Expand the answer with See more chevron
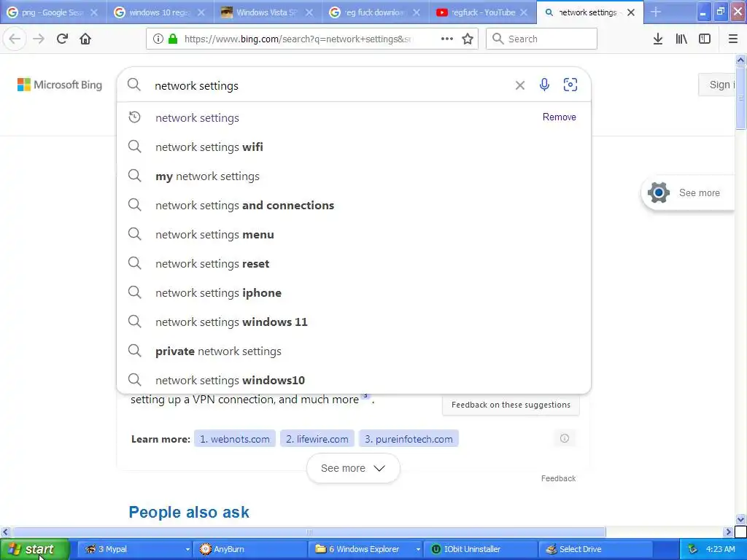 (x=353, y=468)
